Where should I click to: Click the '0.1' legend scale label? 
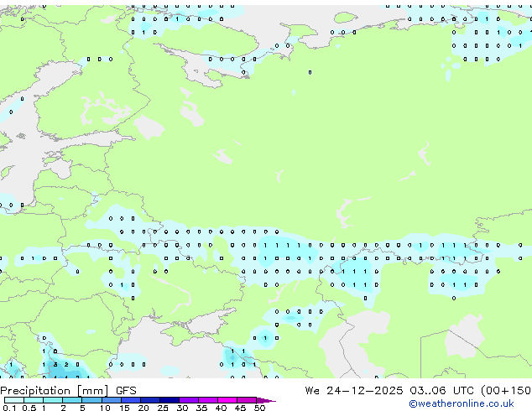(x=9, y=408)
